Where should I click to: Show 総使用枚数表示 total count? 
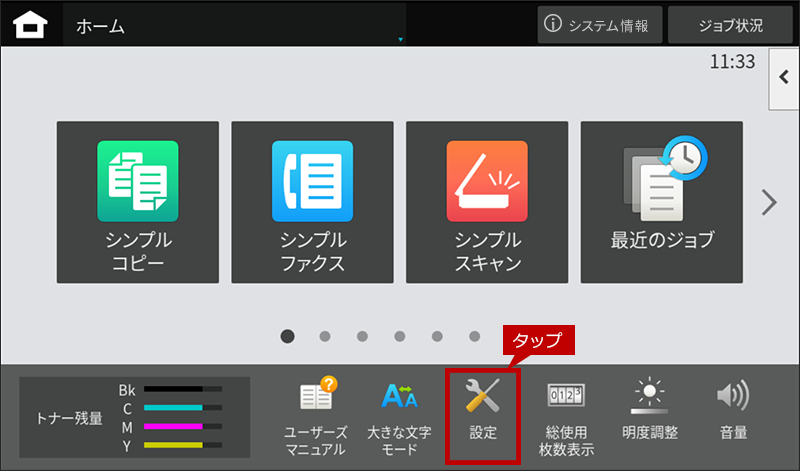tap(566, 416)
